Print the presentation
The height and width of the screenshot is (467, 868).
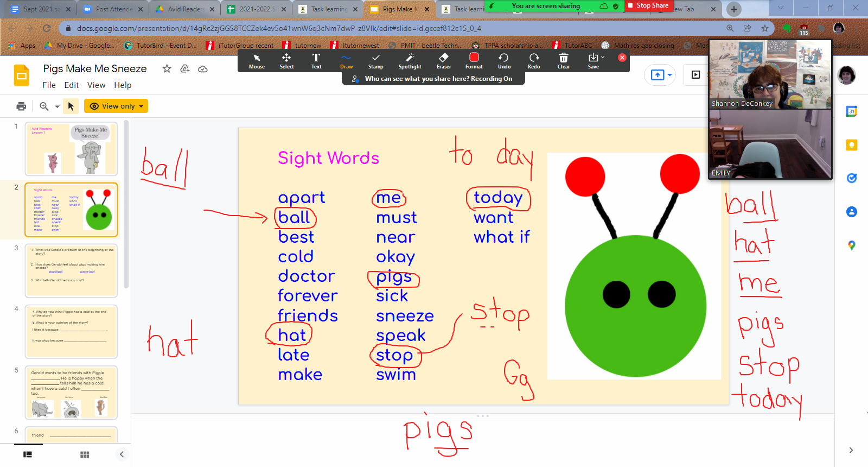[21, 106]
